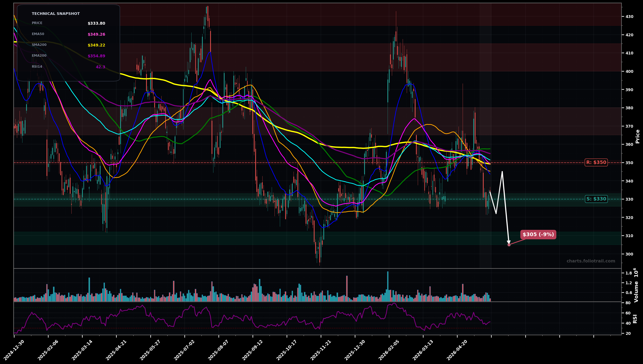Image resolution: width=643 pixels, height=364 pixels.
Task: Click the 2025-08-07 date axis label
Action: [x=218, y=350]
